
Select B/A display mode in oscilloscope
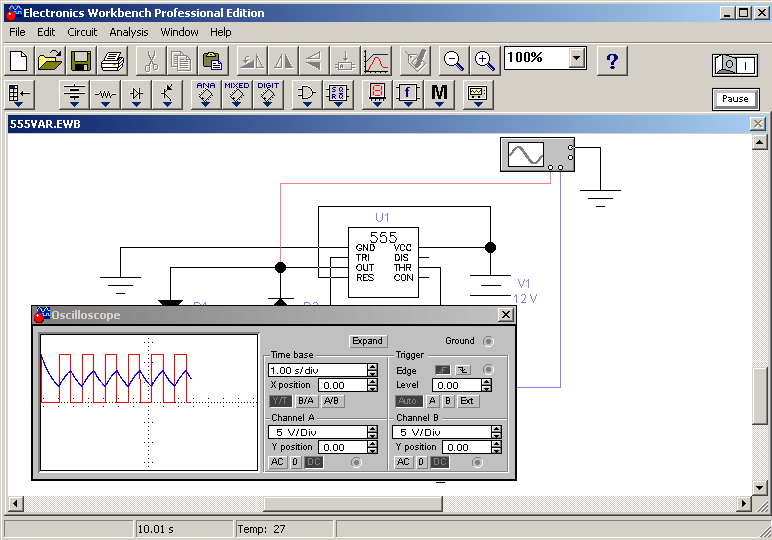coord(306,401)
